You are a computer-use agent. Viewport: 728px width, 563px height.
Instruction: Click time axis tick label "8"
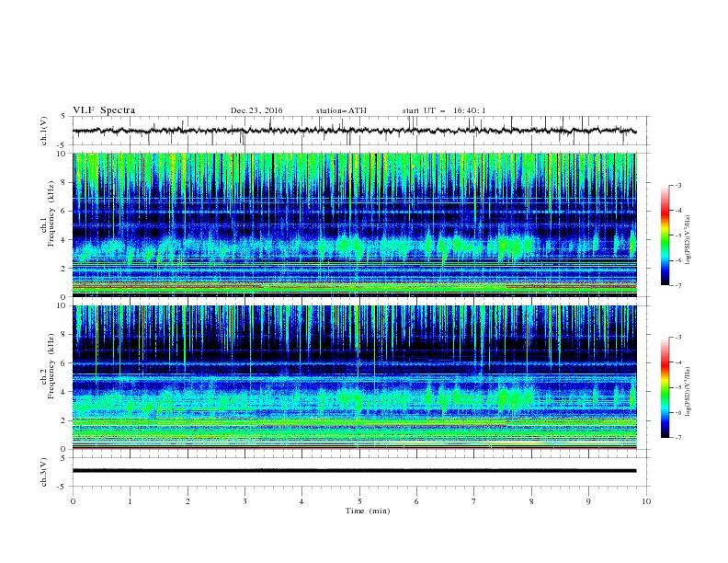(531, 501)
